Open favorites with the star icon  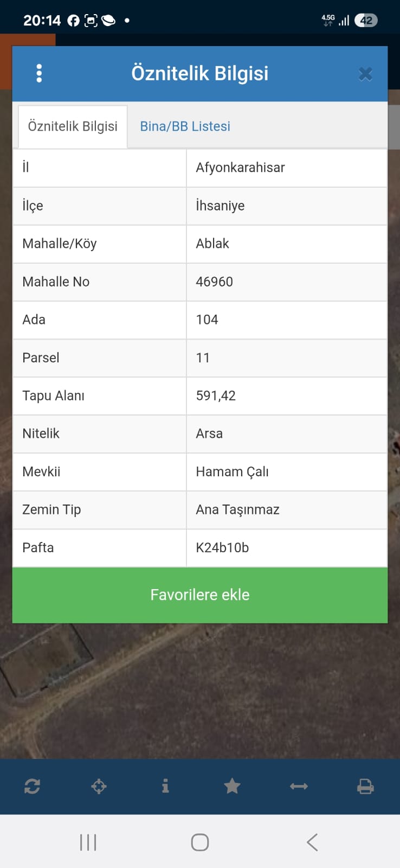pos(232,786)
